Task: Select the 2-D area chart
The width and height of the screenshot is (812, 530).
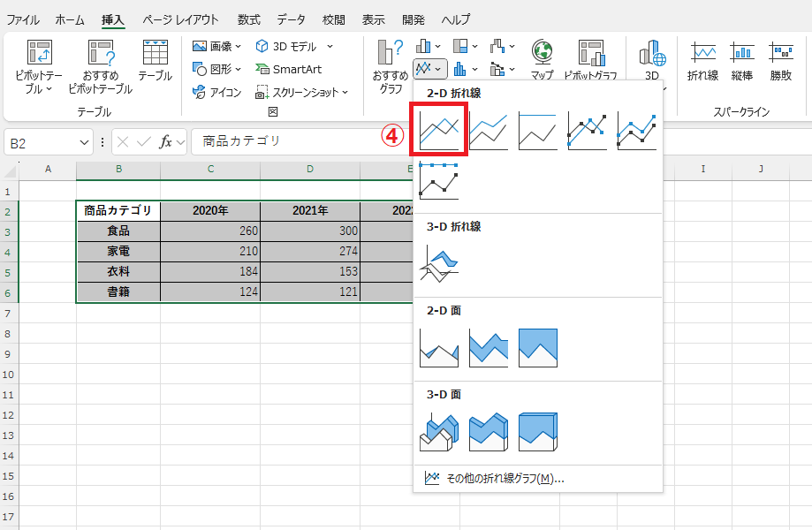Action: pyautogui.click(x=438, y=348)
